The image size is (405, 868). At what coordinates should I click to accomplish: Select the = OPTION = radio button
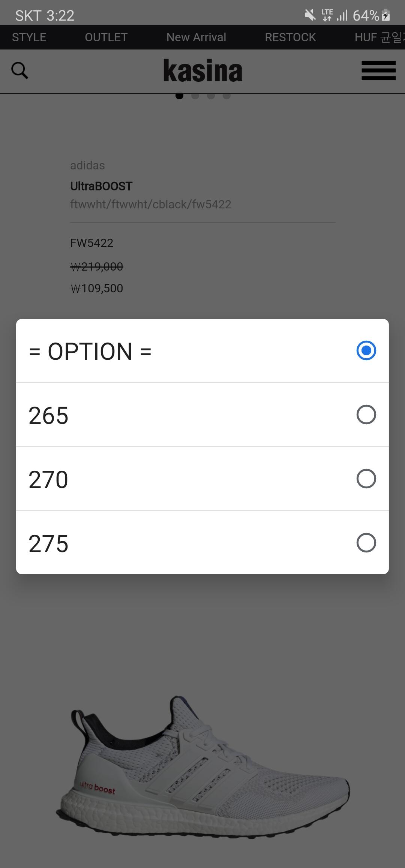(366, 351)
